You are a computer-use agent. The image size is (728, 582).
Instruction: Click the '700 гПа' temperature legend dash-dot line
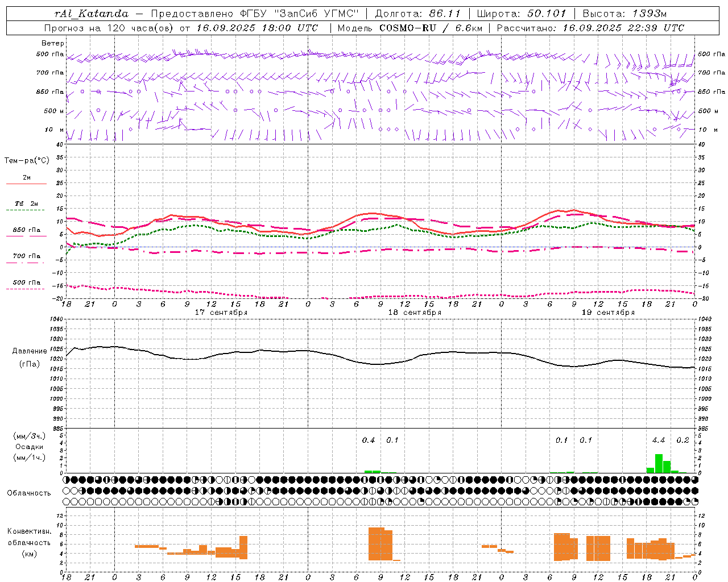tap(26, 263)
